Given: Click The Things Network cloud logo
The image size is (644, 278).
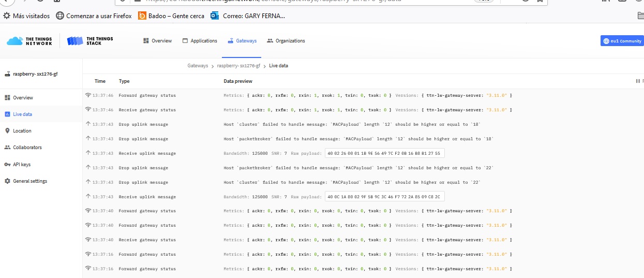Looking at the screenshot, I should pyautogui.click(x=29, y=41).
